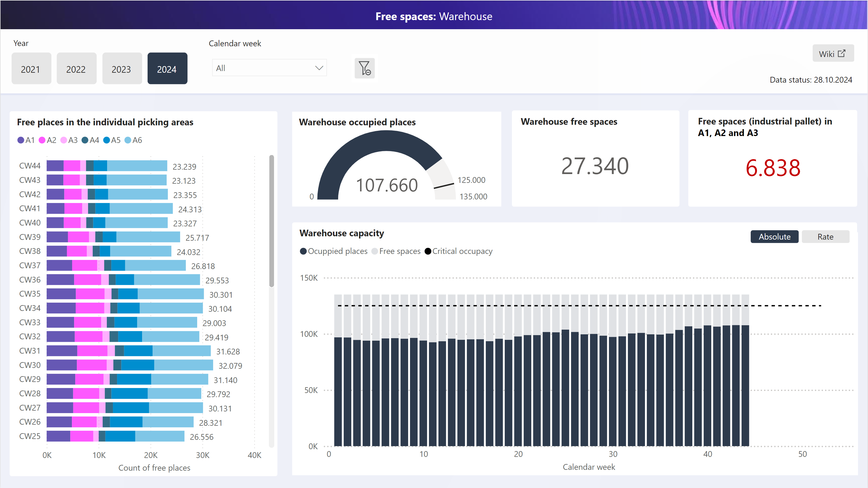Click the gauge target label 125.000
The width and height of the screenshot is (868, 488).
pos(471,180)
